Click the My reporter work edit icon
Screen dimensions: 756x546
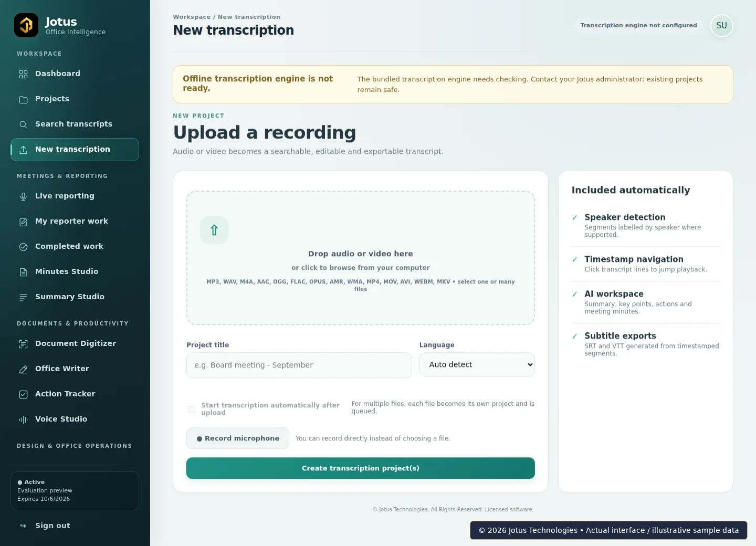23,222
